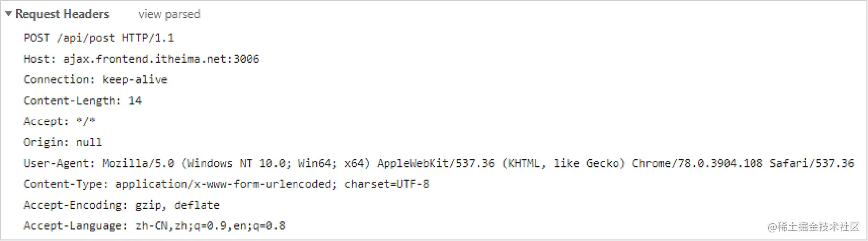Screen dimensions: 868x241
Task: Click the 'view parsed' link
Action: [x=169, y=14]
